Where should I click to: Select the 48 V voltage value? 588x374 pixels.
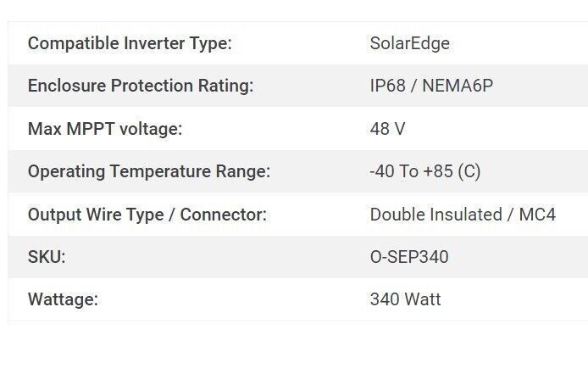[x=387, y=129]
